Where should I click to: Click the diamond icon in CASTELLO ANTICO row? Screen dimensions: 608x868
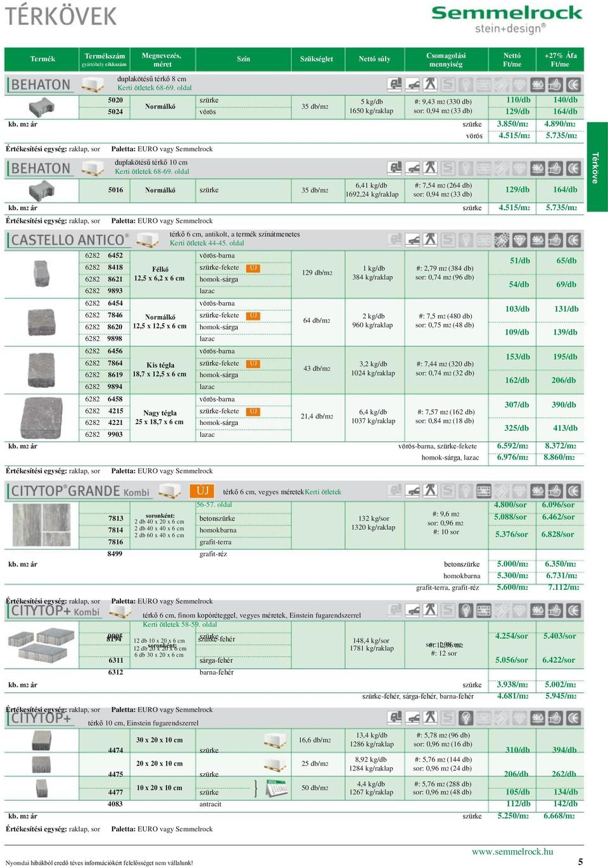pos(520,239)
